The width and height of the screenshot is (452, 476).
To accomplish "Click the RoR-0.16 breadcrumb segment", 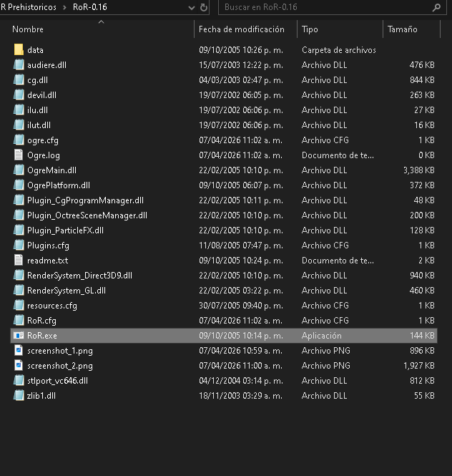I will point(89,8).
